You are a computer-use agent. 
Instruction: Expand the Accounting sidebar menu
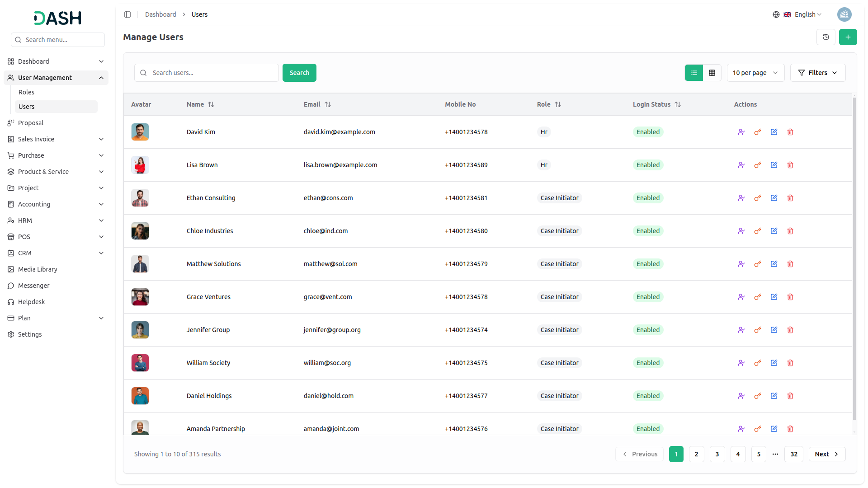(x=56, y=204)
